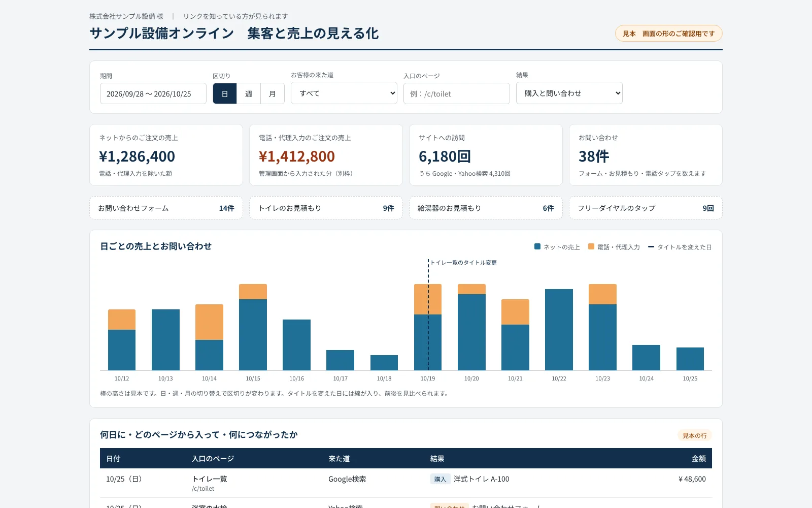This screenshot has width=812, height=508.
Task: Select the 日 (daily) granularity toggle
Action: tap(225, 94)
